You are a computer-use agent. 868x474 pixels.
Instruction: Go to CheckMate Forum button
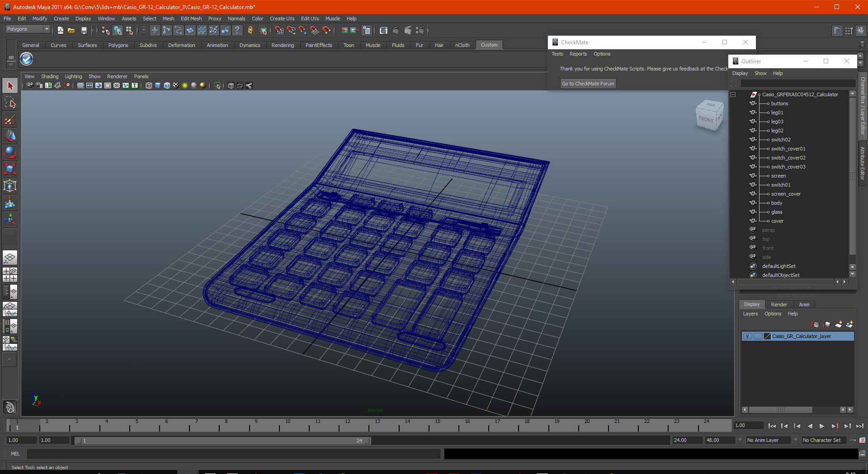[588, 84]
